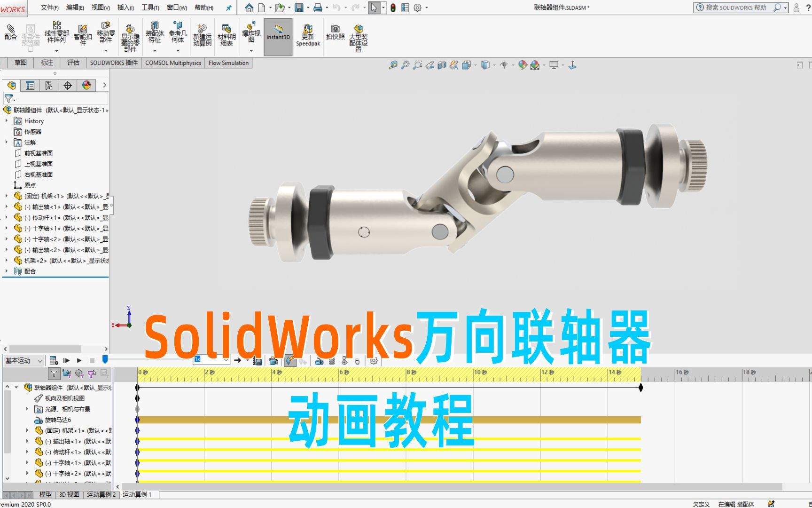The height and width of the screenshot is (508, 812).
Task: Click the Motor icon in motion toolbar
Action: coord(319,361)
